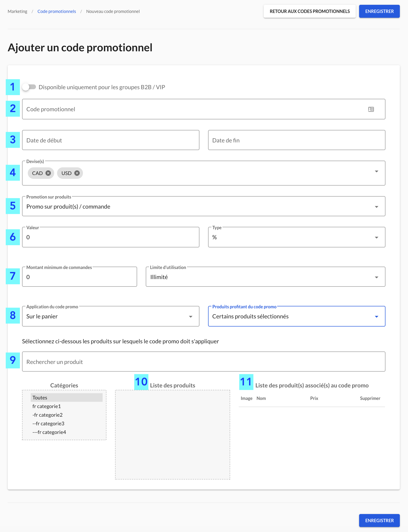
Task: Click the Montant minimum de commandes field
Action: pyautogui.click(x=80, y=277)
